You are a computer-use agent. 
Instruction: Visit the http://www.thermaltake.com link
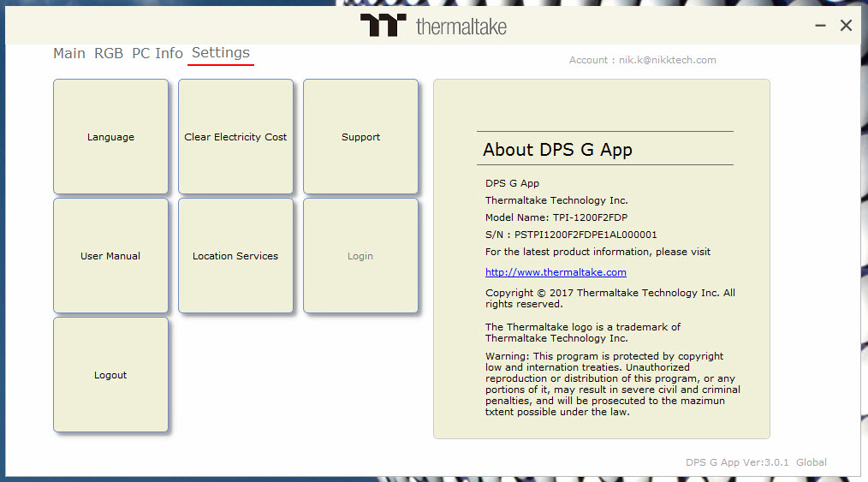pyautogui.click(x=556, y=272)
